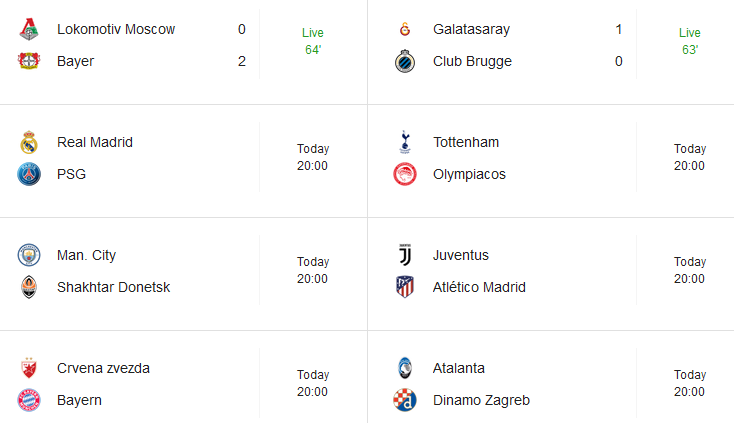Click the Bayer Leverkusen club crest
This screenshot has height=423, width=734.
pos(29,61)
